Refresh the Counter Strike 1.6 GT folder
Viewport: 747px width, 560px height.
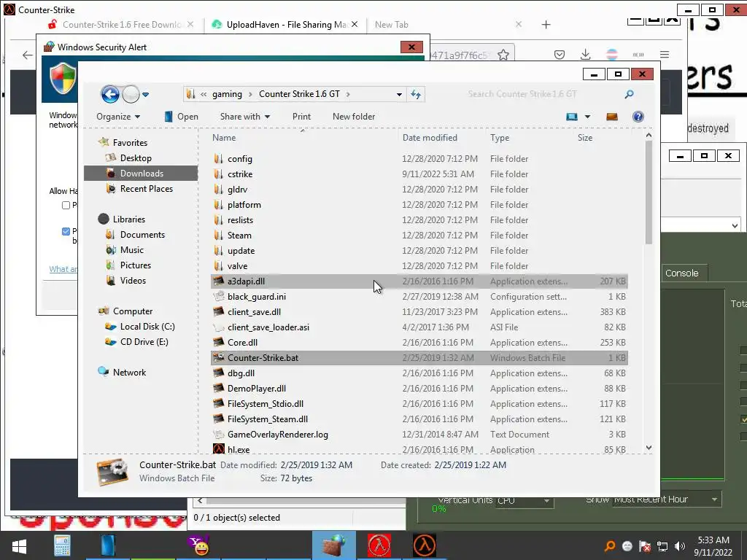click(416, 94)
